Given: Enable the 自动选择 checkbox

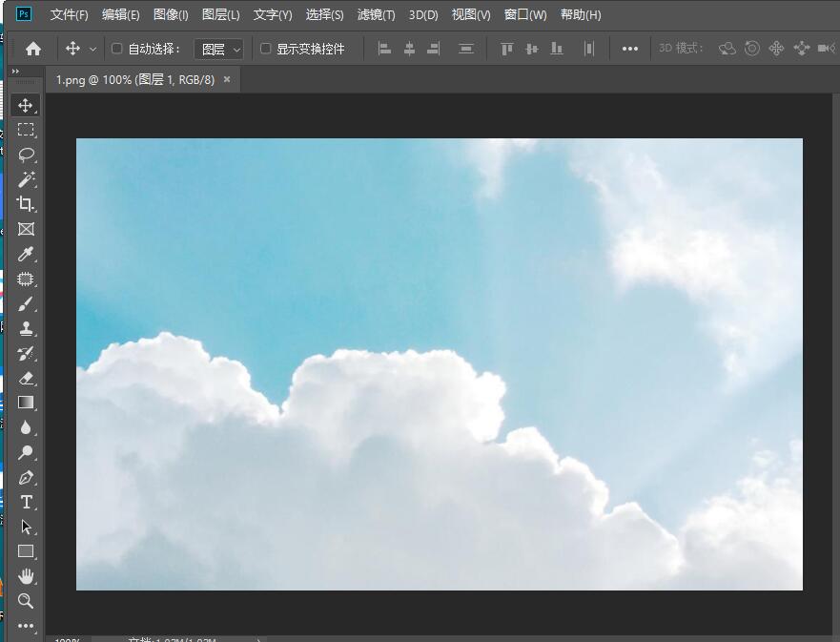Looking at the screenshot, I should pos(116,49).
